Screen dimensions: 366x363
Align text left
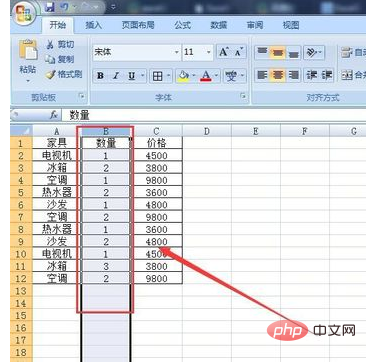(x=262, y=75)
